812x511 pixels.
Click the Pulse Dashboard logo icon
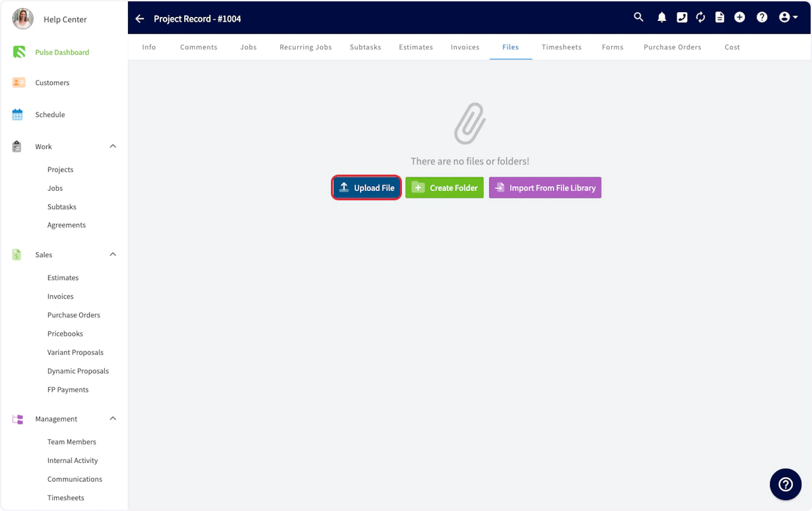(x=19, y=52)
